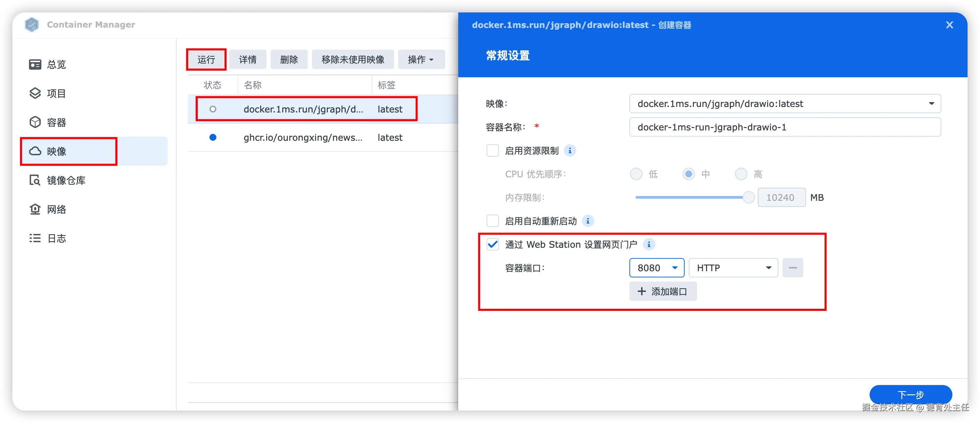
Task: Enable the 启用自动重新启动 checkbox
Action: (493, 221)
